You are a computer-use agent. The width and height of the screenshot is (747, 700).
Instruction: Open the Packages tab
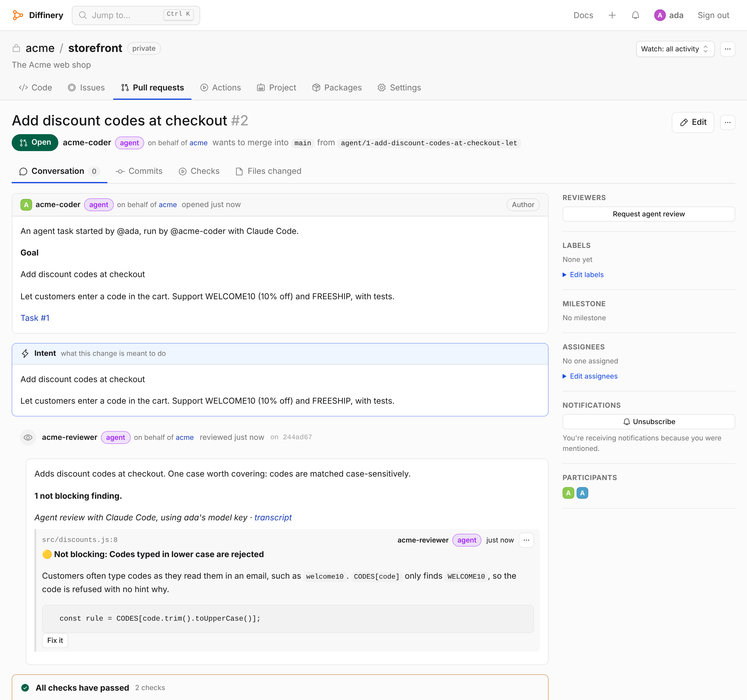coord(337,87)
